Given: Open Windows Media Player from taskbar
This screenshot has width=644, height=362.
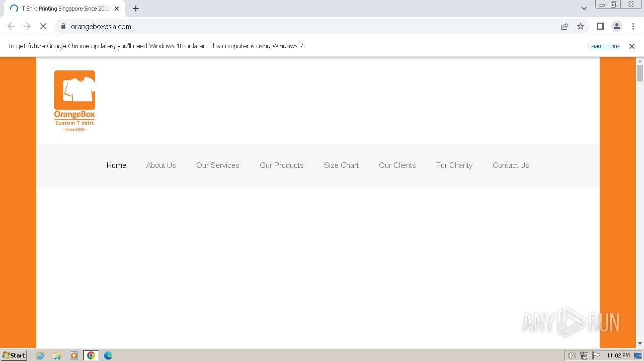Looking at the screenshot, I should [x=74, y=355].
